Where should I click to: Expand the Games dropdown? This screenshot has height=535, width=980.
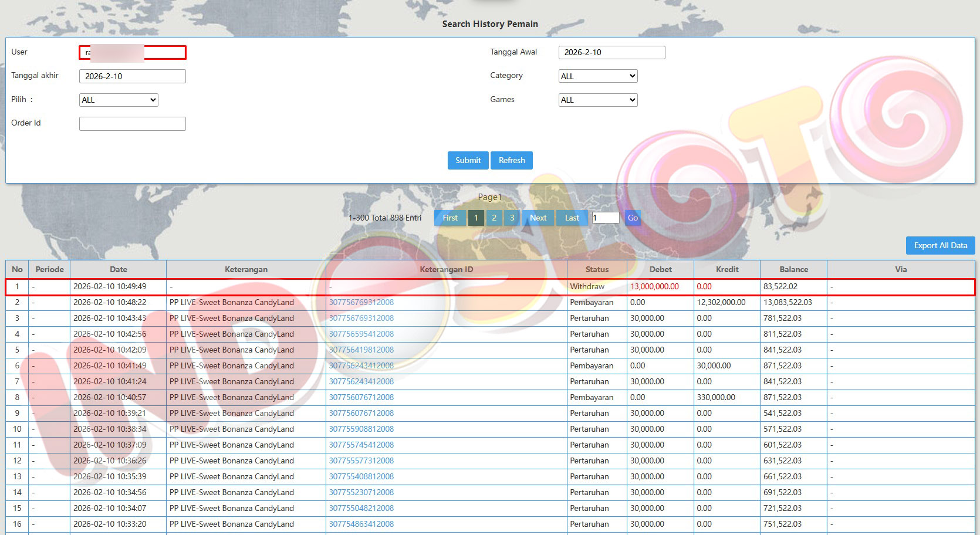point(597,100)
